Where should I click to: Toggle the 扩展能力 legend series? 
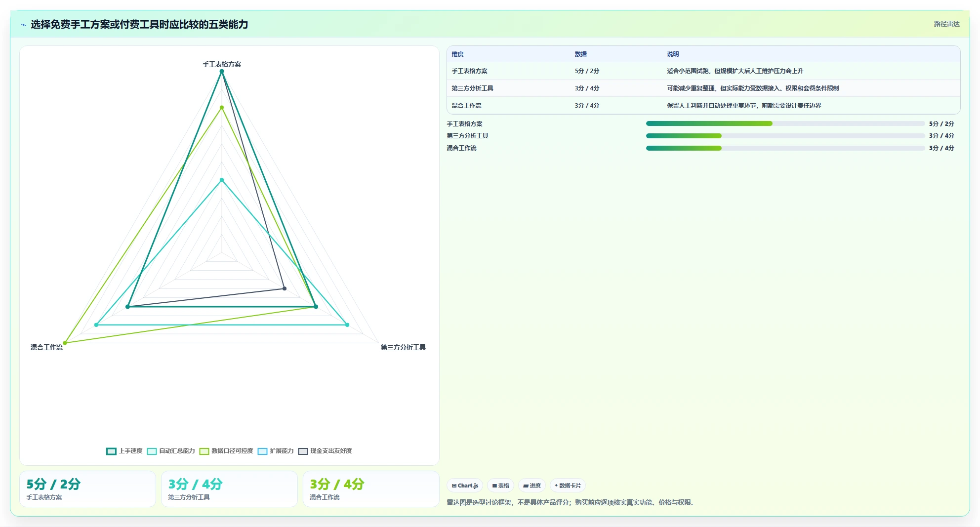pyautogui.click(x=276, y=451)
